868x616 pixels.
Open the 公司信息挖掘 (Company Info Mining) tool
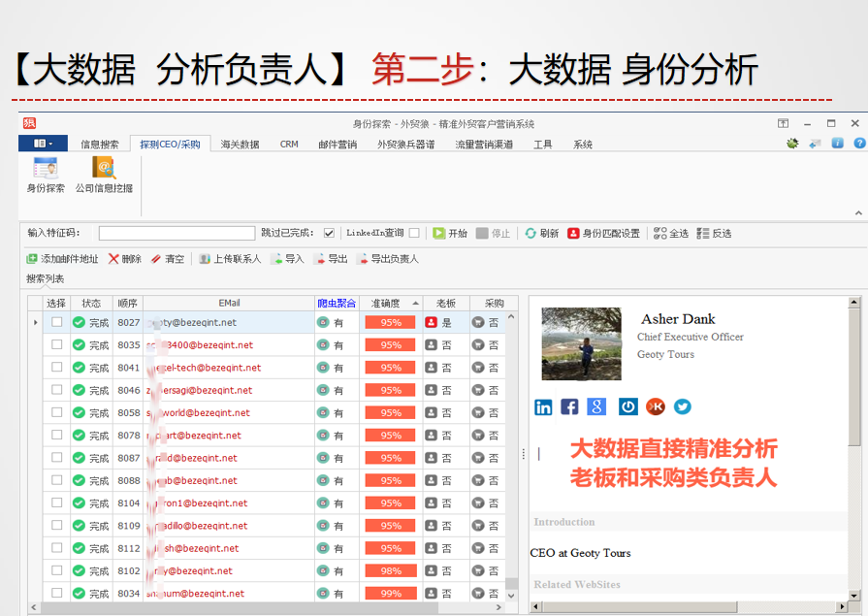[x=104, y=175]
